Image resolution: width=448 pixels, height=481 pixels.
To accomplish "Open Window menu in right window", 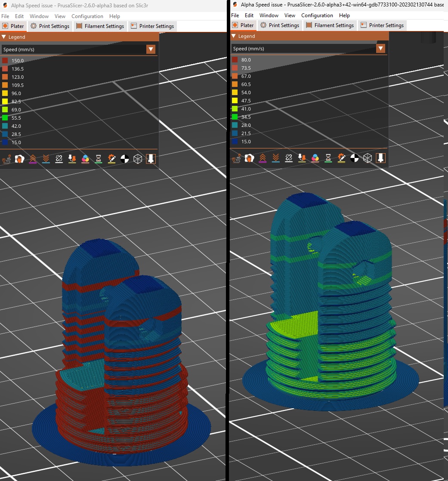I will [269, 15].
